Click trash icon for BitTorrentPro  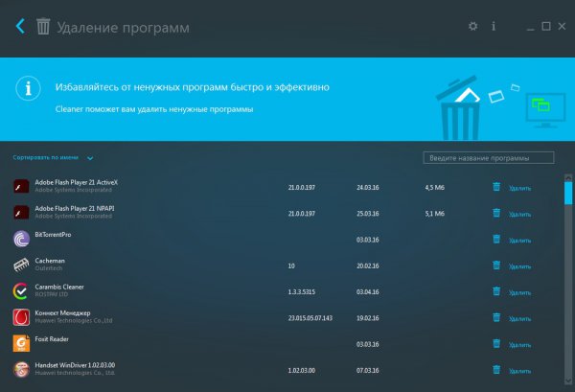(496, 240)
